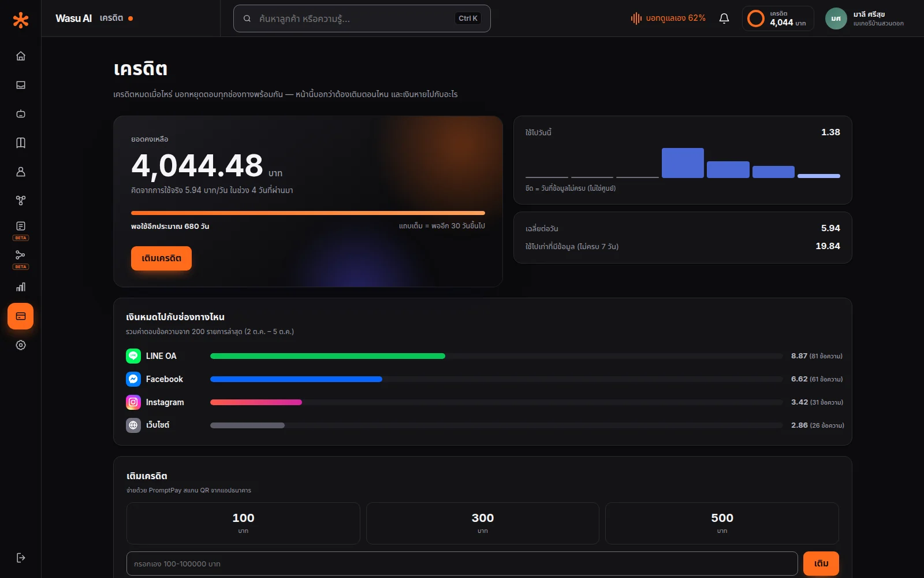924x578 pixels.
Task: Open the credit 4,044 baht header chip
Action: (x=778, y=18)
